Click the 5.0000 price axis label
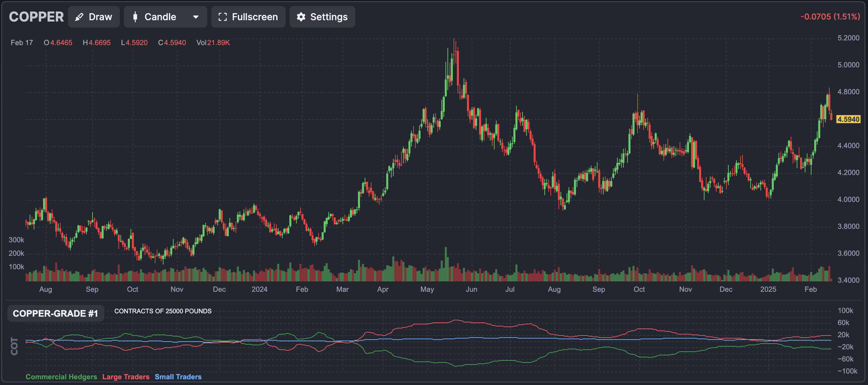 [848, 65]
